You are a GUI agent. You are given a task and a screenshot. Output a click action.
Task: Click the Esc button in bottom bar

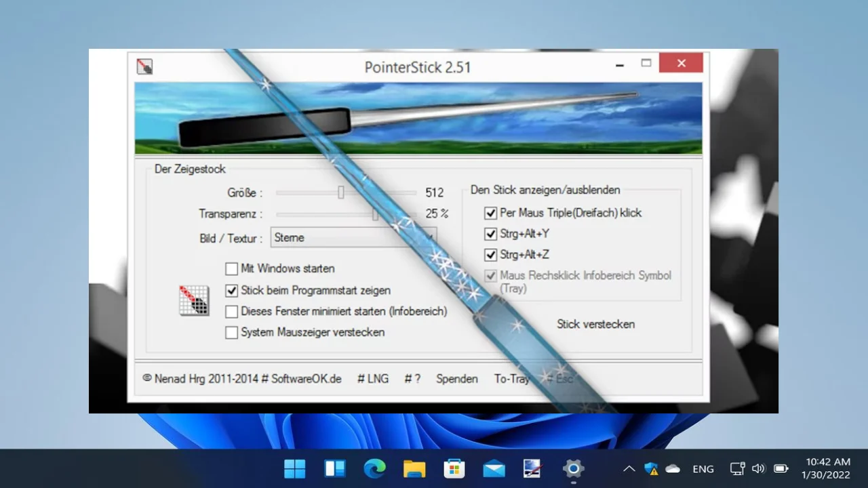(x=560, y=379)
